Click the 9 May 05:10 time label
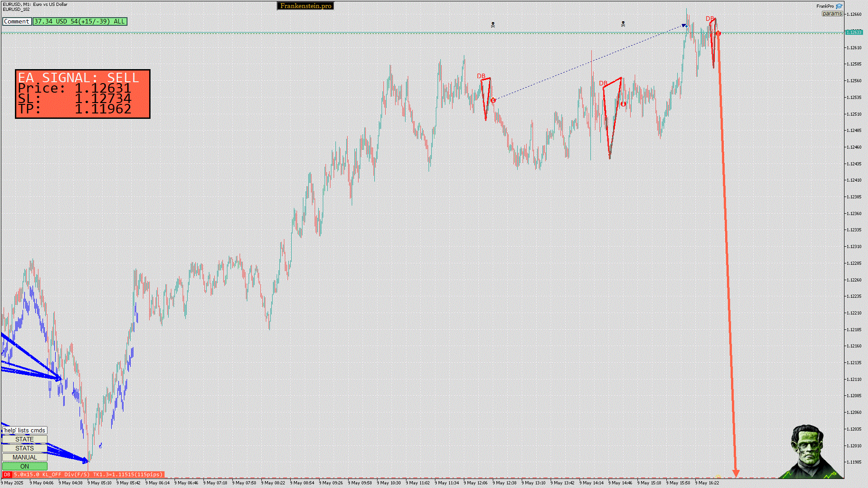 coord(99,483)
